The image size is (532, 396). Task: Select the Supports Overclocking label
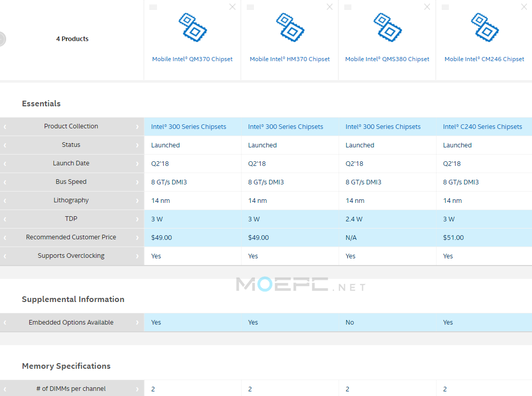click(71, 256)
